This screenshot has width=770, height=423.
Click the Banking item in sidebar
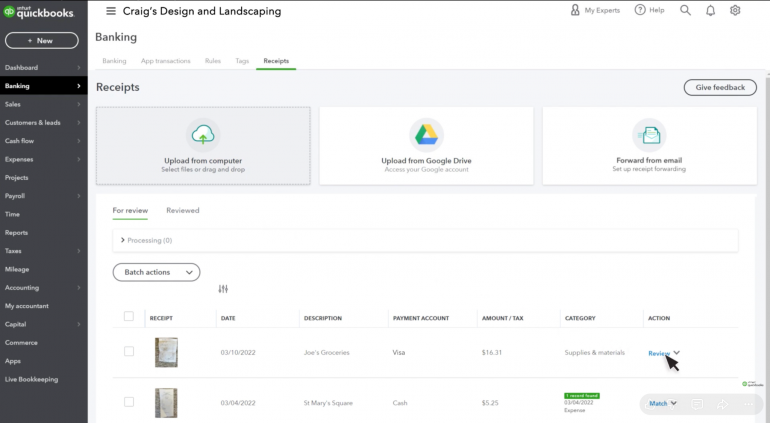[x=44, y=85]
